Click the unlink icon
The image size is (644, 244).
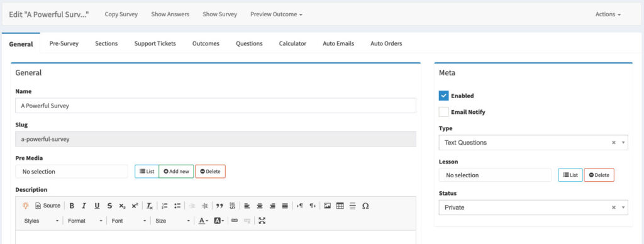(247, 221)
